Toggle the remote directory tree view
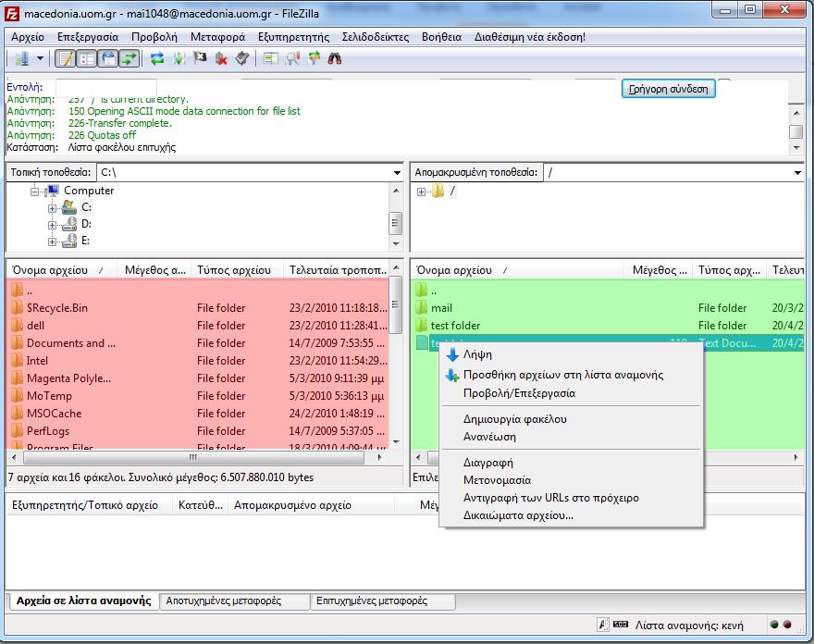Viewport: 814px width, 644px height. coord(108,58)
